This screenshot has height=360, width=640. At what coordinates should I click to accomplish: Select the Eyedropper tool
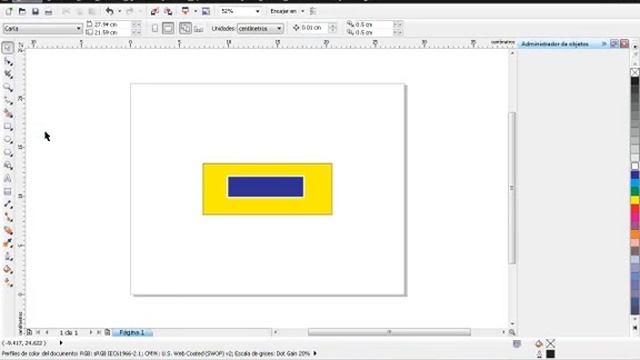(x=8, y=244)
